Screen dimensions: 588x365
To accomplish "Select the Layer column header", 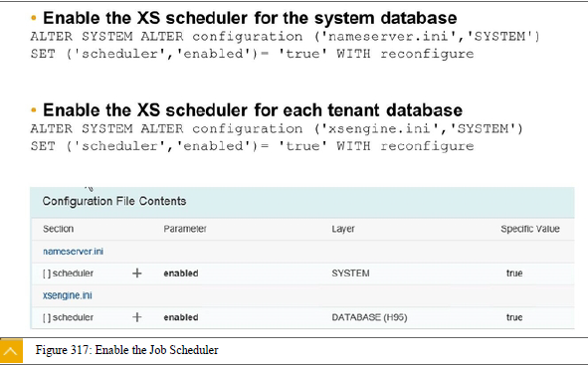I will pyautogui.click(x=343, y=229).
